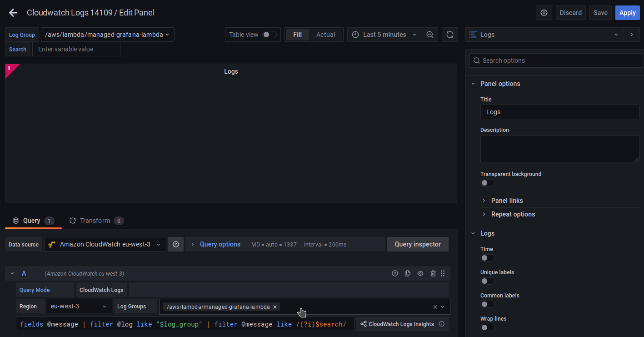Screen dimensions: 644x337
Task: Open data source help icon
Action: point(176,244)
